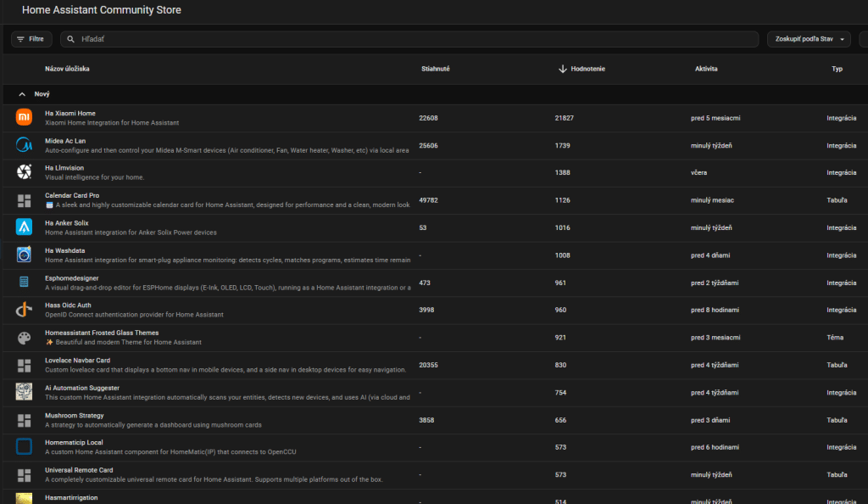
Task: Click the Hľadať search field
Action: coord(409,39)
